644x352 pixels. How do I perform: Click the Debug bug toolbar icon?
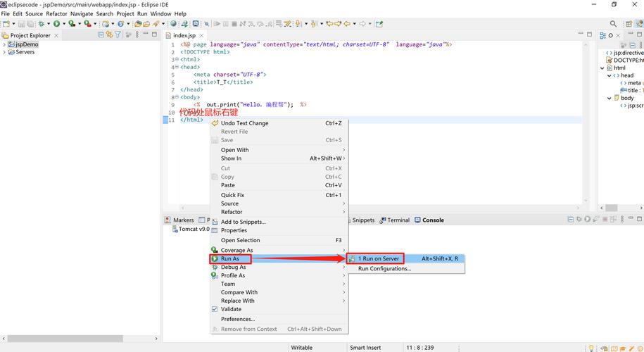coord(41,24)
